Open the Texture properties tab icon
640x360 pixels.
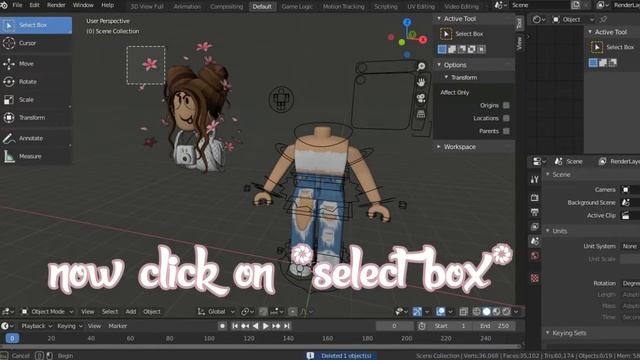point(535,278)
